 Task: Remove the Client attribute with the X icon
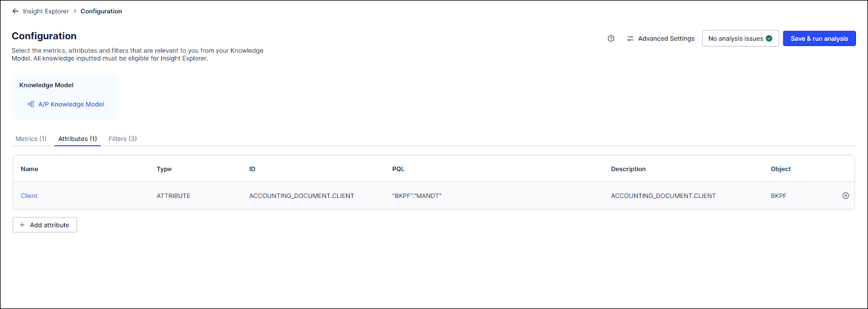pos(846,196)
